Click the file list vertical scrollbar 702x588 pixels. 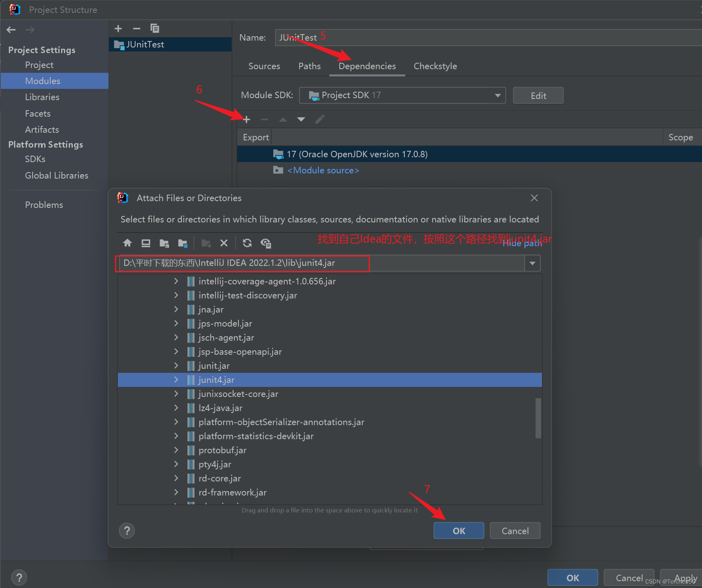point(538,418)
